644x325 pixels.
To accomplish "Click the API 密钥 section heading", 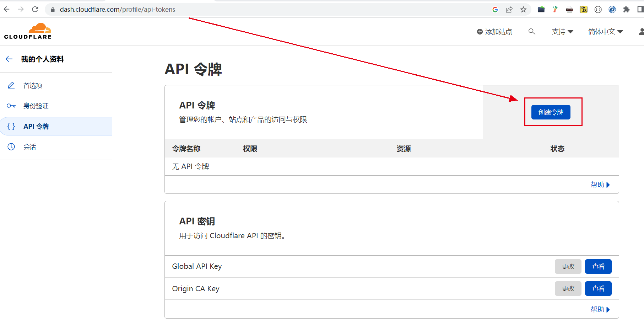I will [197, 221].
